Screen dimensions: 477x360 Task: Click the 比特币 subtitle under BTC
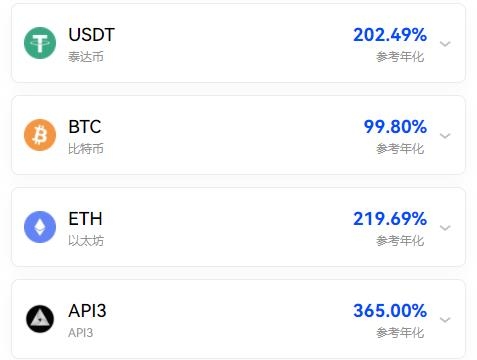tap(86, 149)
